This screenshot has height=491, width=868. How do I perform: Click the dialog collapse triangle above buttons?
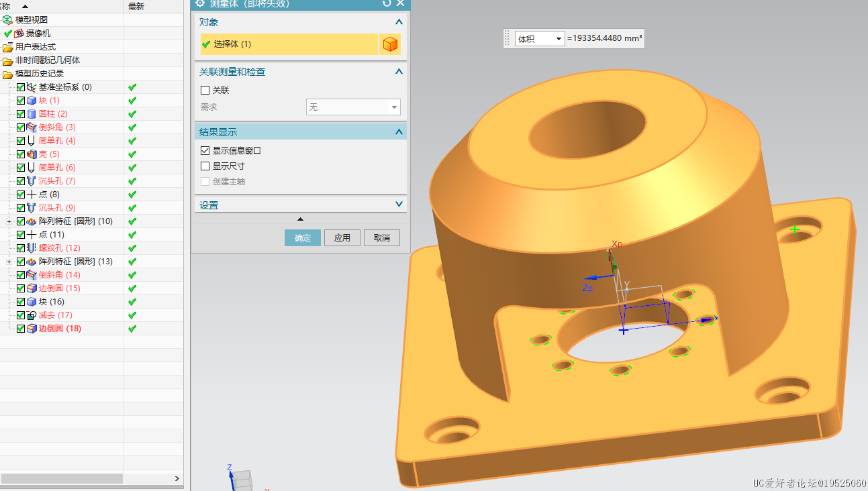[x=300, y=219]
